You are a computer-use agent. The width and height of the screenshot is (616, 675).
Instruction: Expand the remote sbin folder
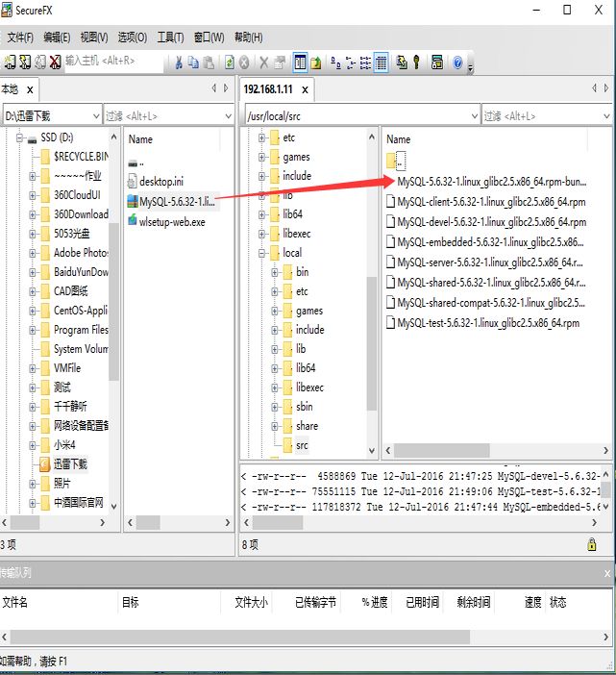click(x=275, y=407)
